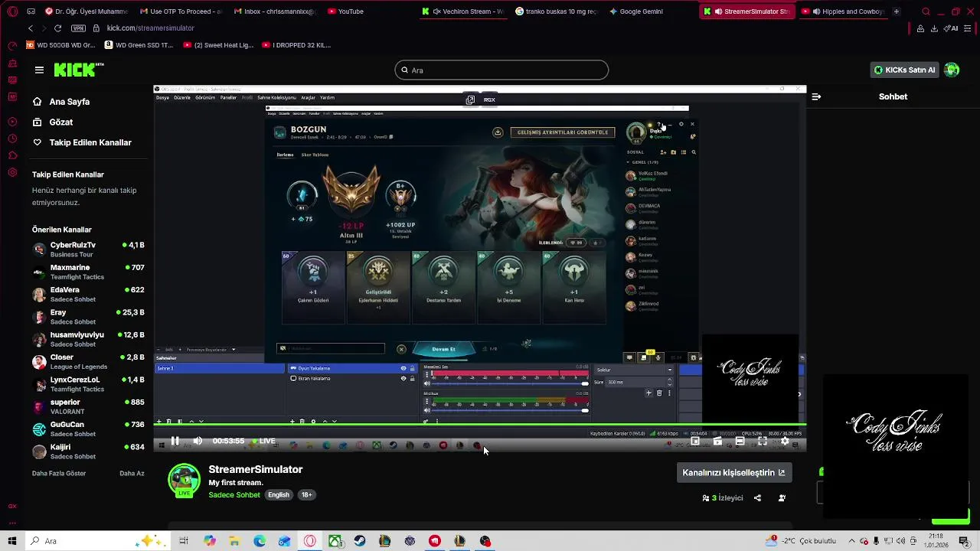Open Xbox app from taskbar
The width and height of the screenshot is (980, 551).
click(335, 541)
